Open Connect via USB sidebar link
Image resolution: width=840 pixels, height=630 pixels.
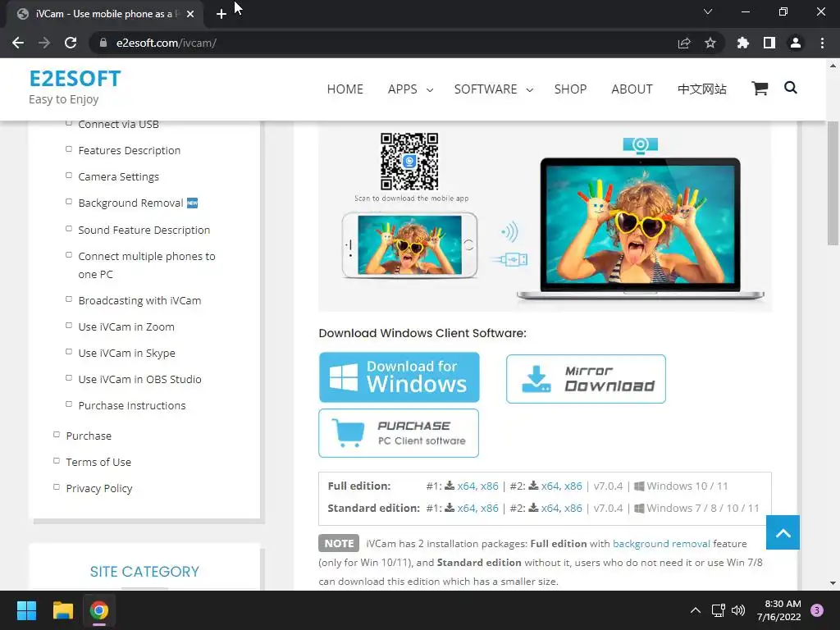click(118, 125)
